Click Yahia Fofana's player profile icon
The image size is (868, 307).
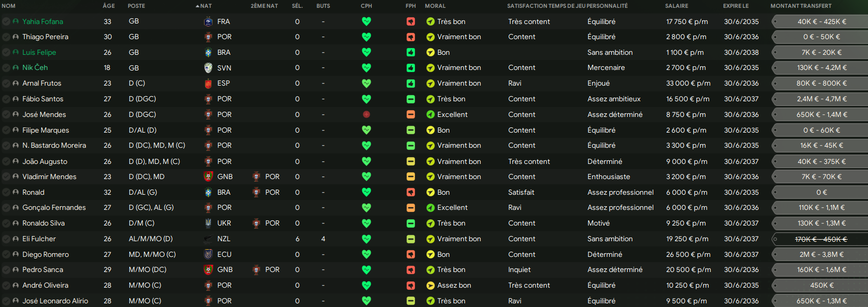click(16, 21)
